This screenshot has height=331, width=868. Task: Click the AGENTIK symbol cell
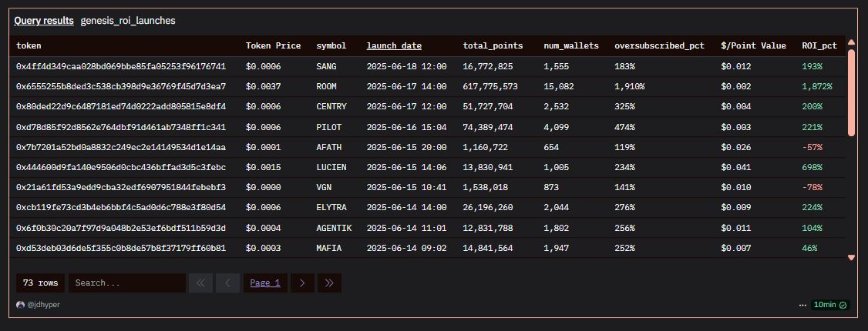click(334, 228)
